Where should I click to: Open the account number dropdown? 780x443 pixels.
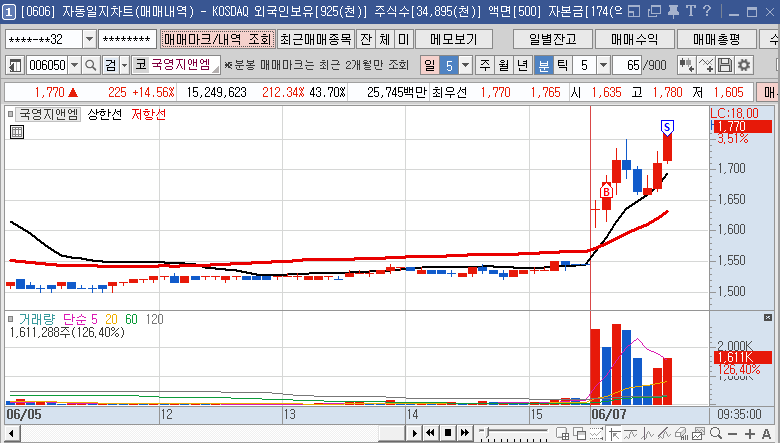(x=89, y=39)
